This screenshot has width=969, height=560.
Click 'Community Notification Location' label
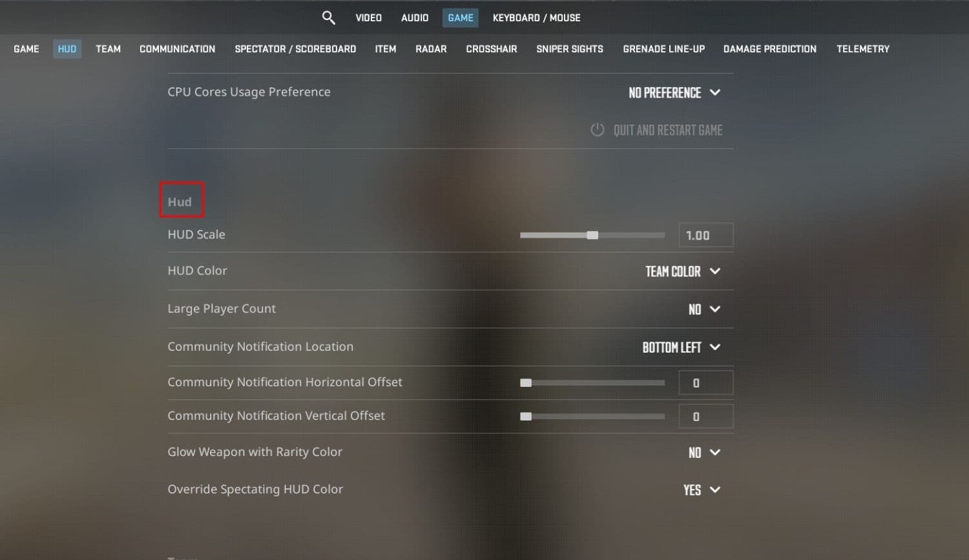[x=260, y=347]
